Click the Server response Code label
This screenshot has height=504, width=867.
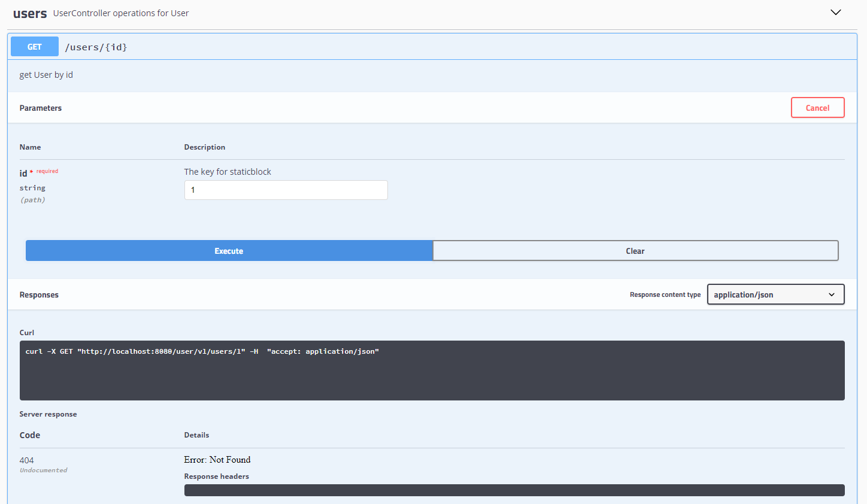29,435
